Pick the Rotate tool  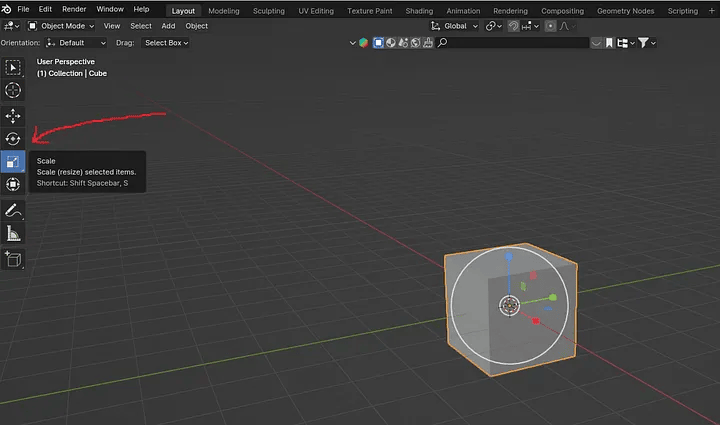click(13, 139)
